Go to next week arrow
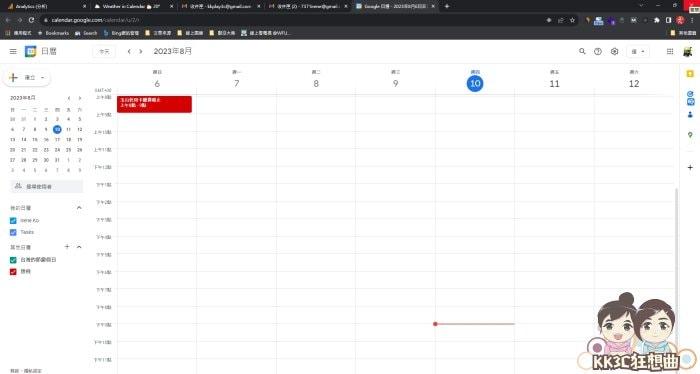 141,51
